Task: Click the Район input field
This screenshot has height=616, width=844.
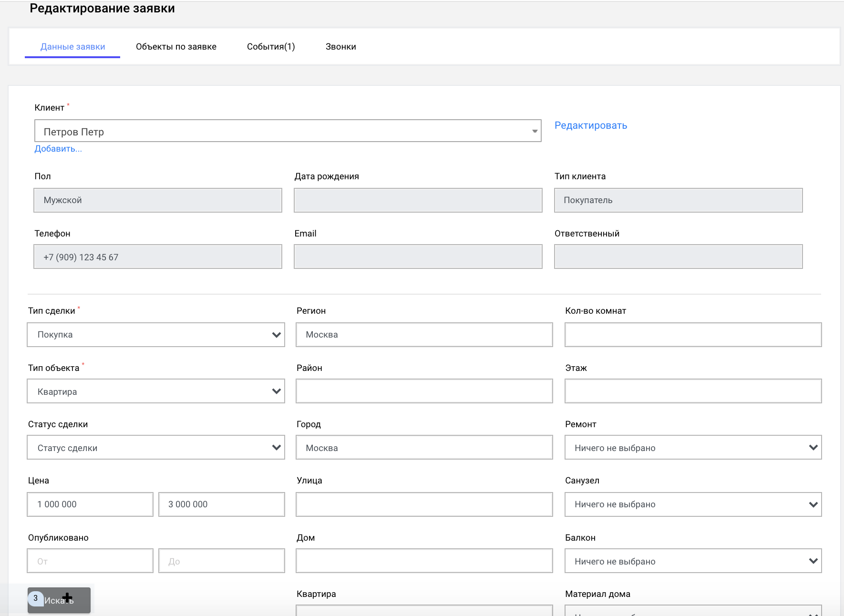Action: point(424,391)
